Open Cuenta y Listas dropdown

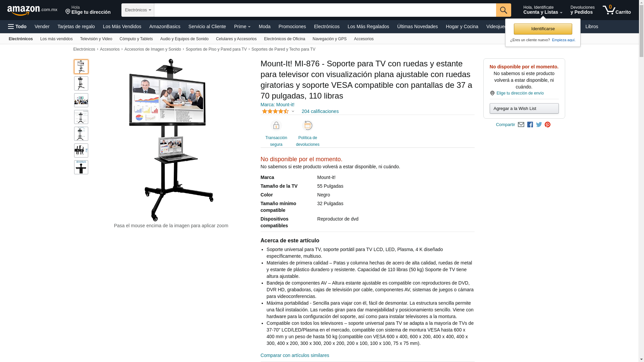[x=543, y=10]
